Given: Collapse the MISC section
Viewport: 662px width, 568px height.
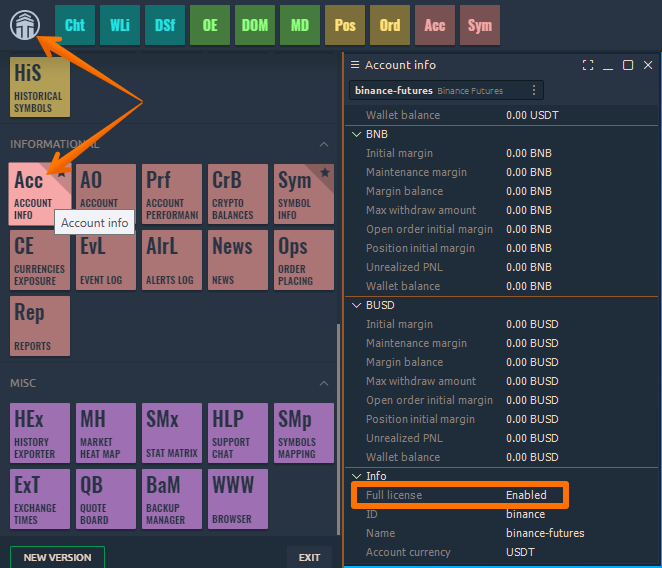Looking at the screenshot, I should click(324, 383).
